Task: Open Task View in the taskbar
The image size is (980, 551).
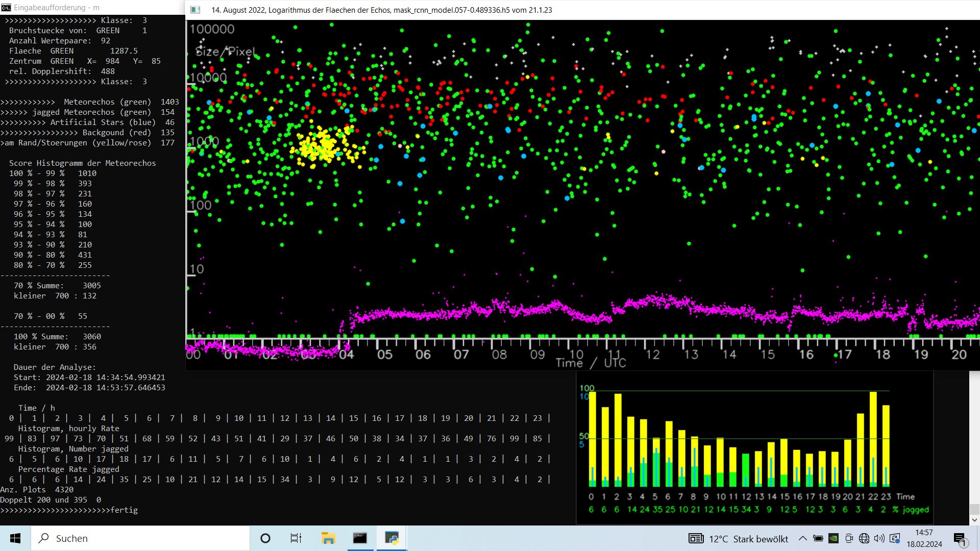Action: point(296,538)
